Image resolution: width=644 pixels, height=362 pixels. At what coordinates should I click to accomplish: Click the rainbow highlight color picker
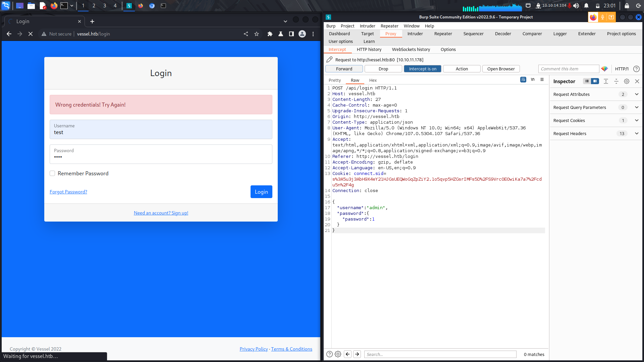pyautogui.click(x=604, y=69)
